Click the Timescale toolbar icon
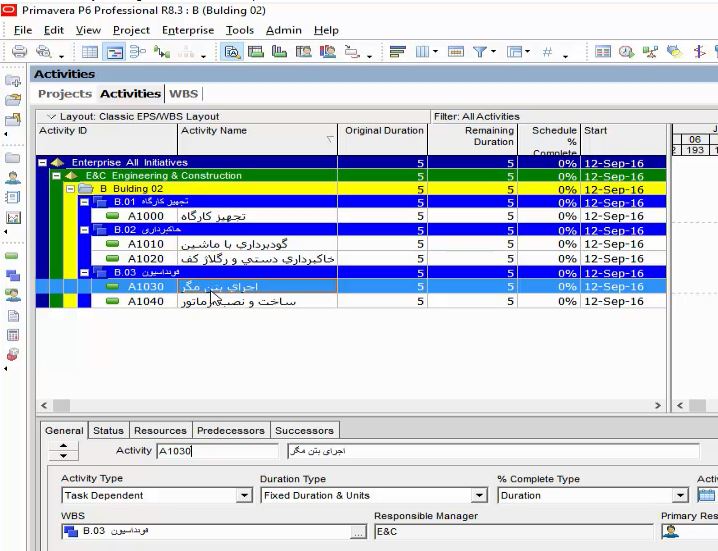This screenshot has width=718, height=551. [456, 52]
